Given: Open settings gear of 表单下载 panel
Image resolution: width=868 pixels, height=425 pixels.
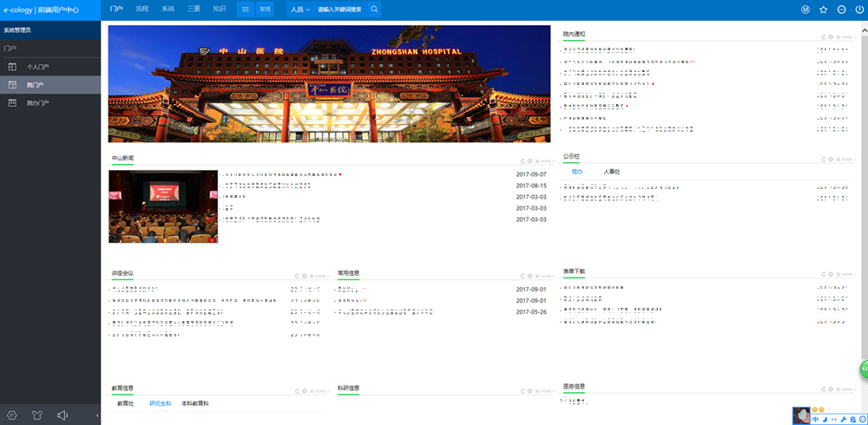Looking at the screenshot, I should [x=831, y=274].
